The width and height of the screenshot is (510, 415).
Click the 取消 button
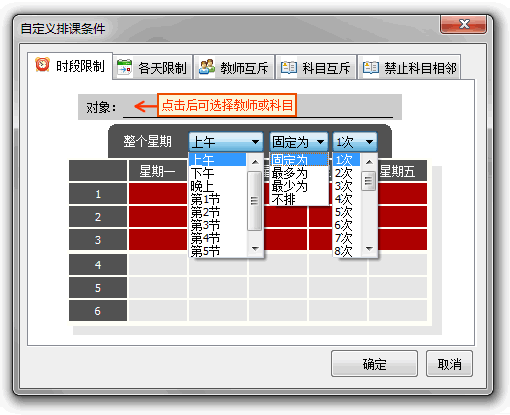(x=449, y=364)
